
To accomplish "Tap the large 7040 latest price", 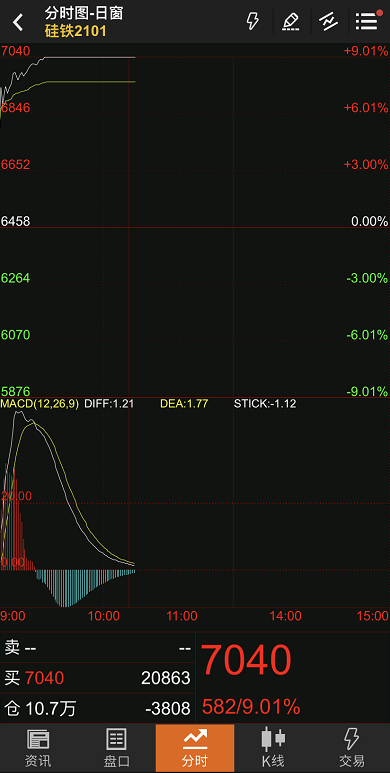I will (247, 660).
